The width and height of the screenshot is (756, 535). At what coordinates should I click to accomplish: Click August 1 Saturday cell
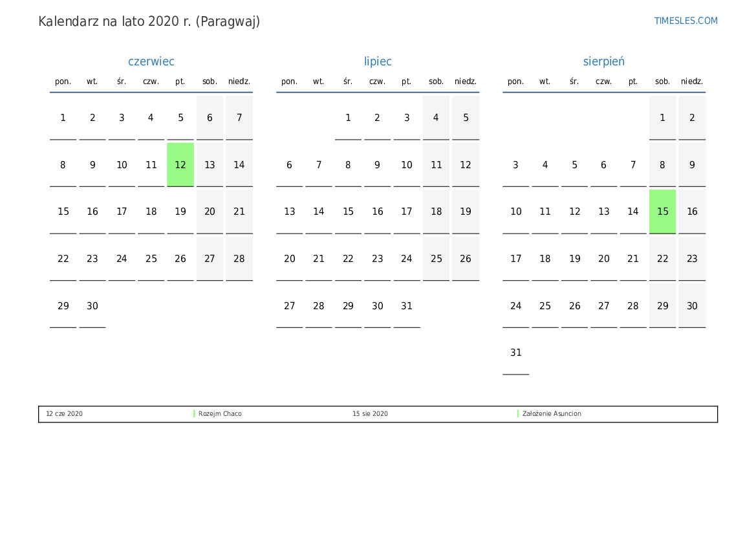(662, 118)
